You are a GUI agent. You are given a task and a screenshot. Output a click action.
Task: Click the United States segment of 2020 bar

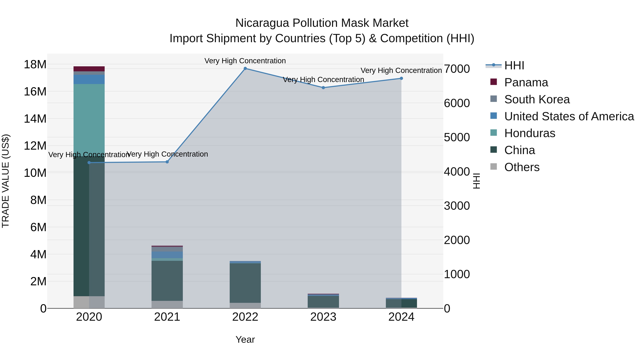[89, 79]
